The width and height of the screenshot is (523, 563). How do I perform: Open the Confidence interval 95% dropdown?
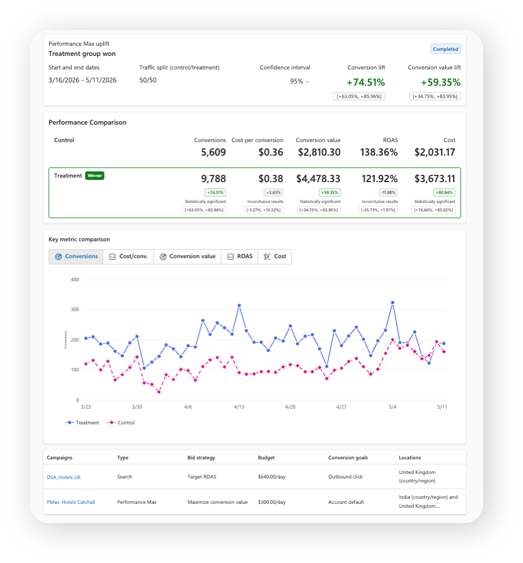click(x=299, y=82)
